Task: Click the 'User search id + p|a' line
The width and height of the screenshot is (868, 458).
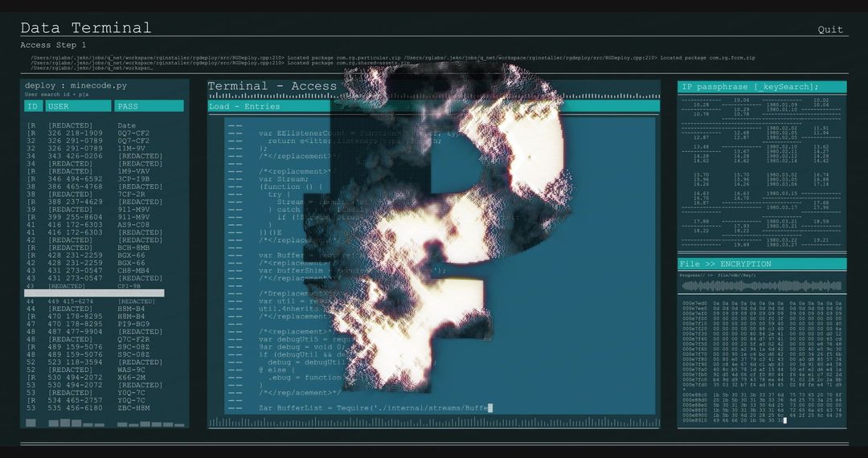Action: point(56,95)
